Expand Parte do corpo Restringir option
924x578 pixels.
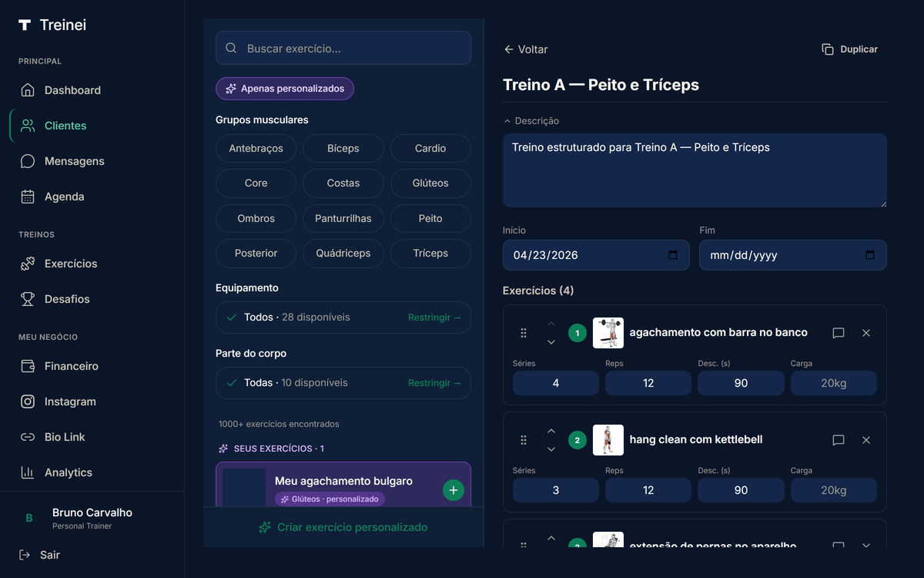pos(434,383)
